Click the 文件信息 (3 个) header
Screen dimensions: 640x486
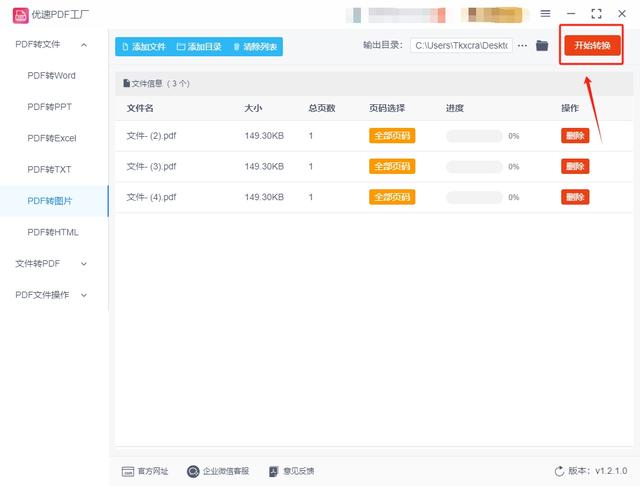(x=156, y=84)
